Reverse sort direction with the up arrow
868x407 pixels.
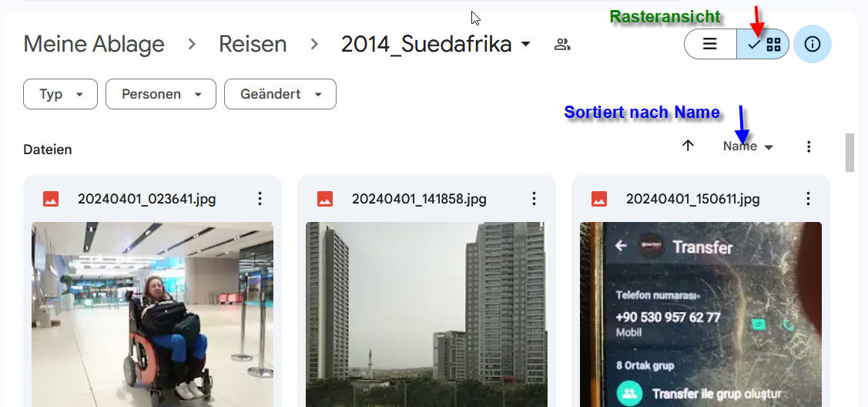688,146
